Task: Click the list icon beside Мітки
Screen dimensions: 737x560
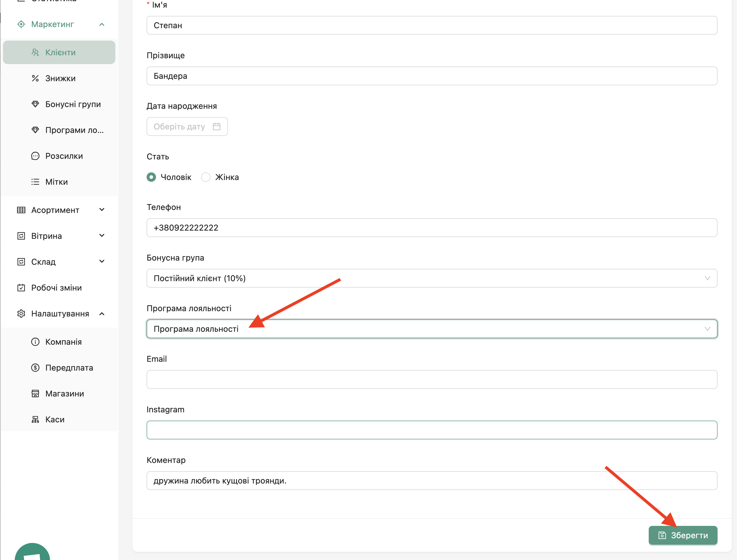Action: [x=35, y=182]
